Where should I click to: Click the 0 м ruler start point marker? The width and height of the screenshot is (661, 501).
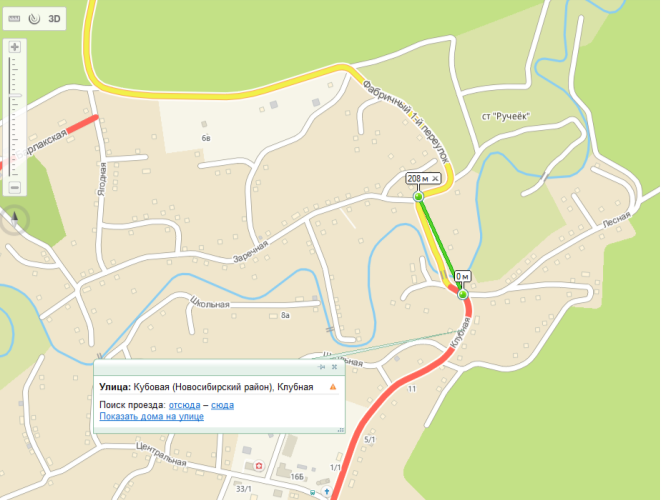point(463,294)
